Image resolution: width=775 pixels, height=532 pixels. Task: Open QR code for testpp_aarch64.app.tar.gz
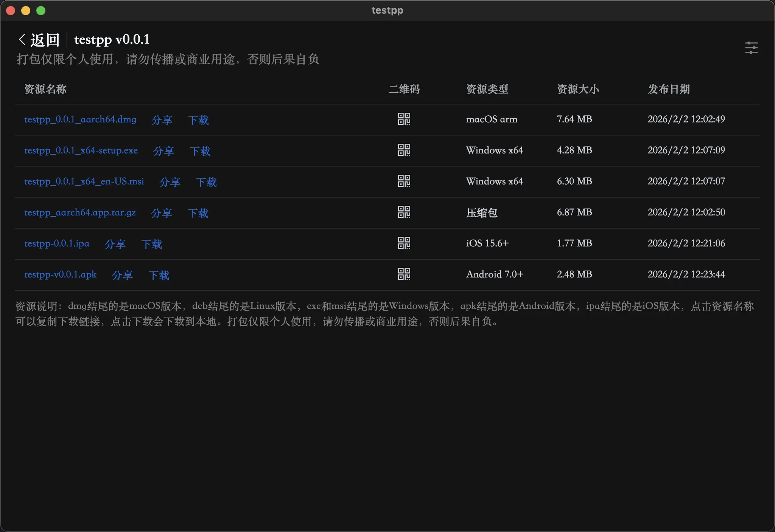click(405, 213)
